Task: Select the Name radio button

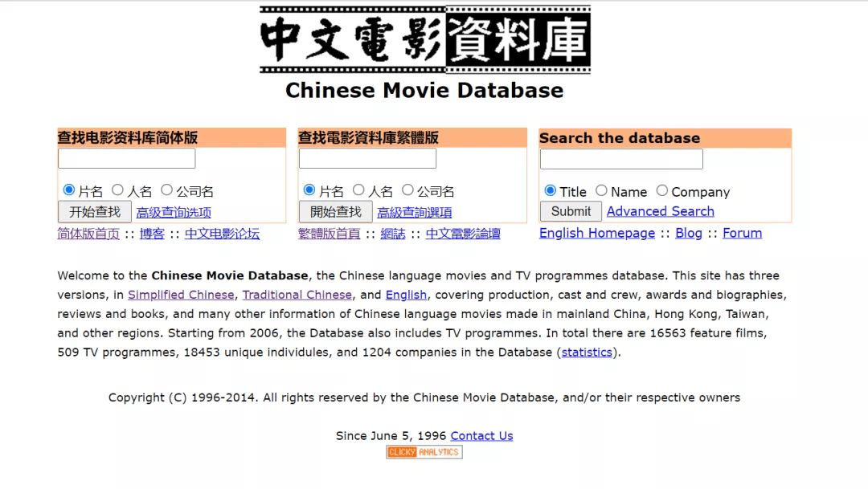Action: click(x=602, y=191)
